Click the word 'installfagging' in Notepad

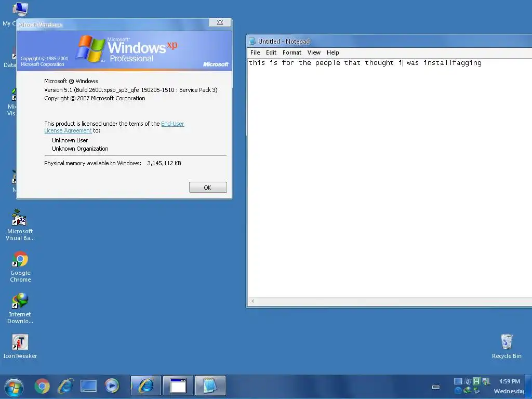453,63
